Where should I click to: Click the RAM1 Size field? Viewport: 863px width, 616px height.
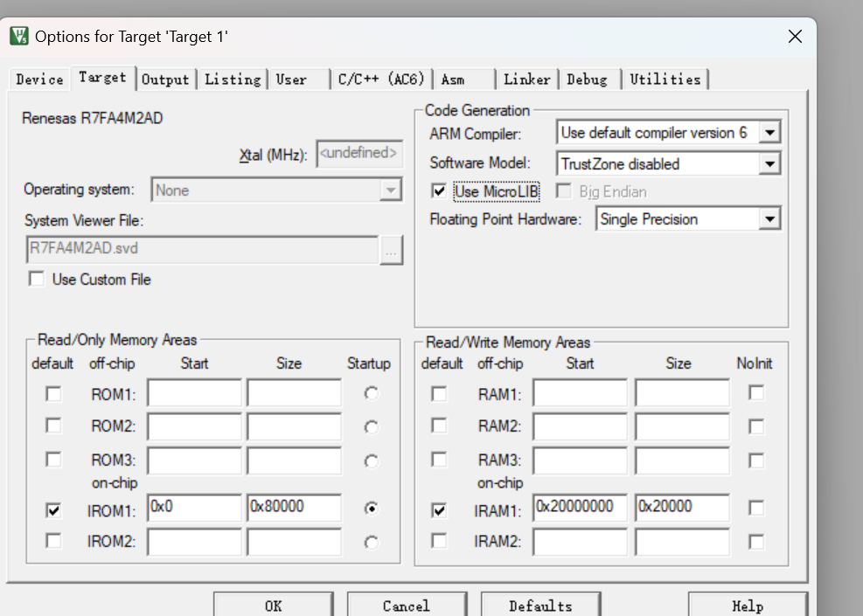coord(683,392)
